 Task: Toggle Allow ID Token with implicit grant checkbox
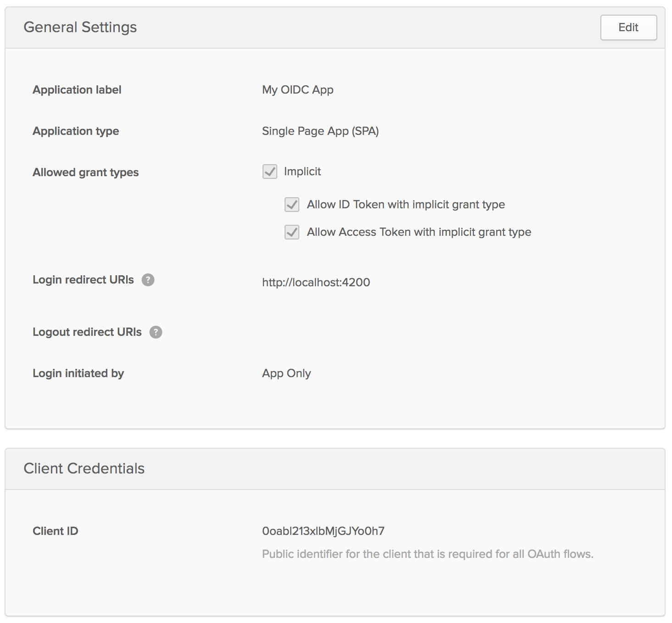(x=292, y=205)
